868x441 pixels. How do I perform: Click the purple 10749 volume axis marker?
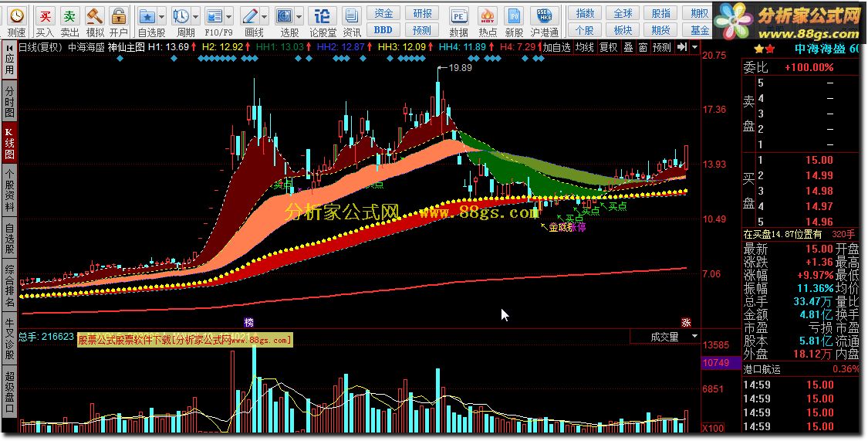pyautogui.click(x=721, y=364)
